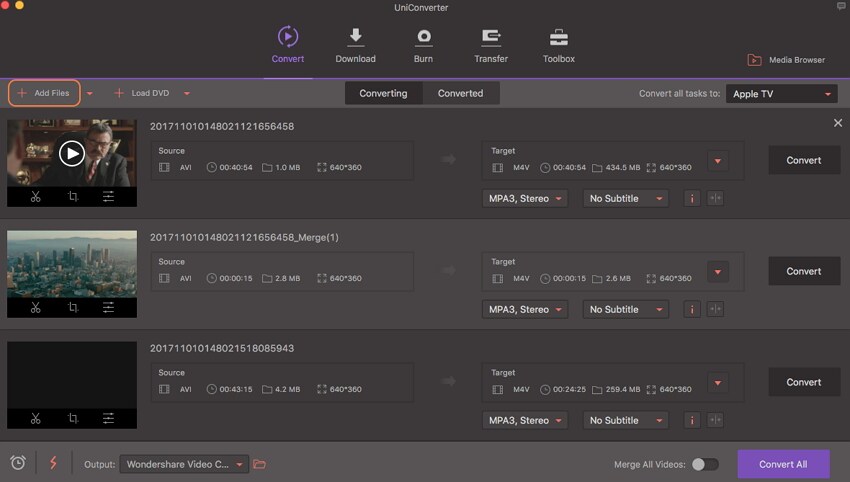Select the third video's black thumbnail

pyautogui.click(x=72, y=375)
